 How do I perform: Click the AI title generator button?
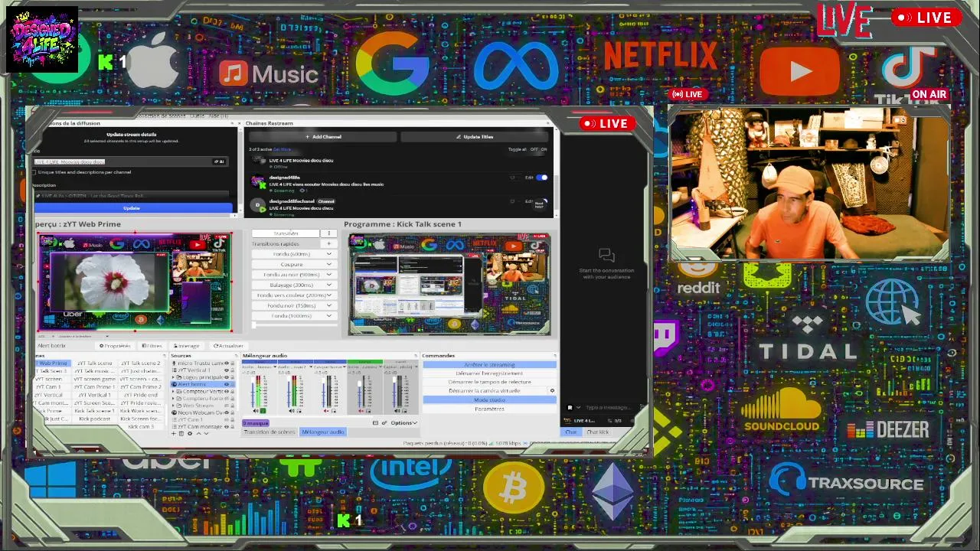pos(219,161)
